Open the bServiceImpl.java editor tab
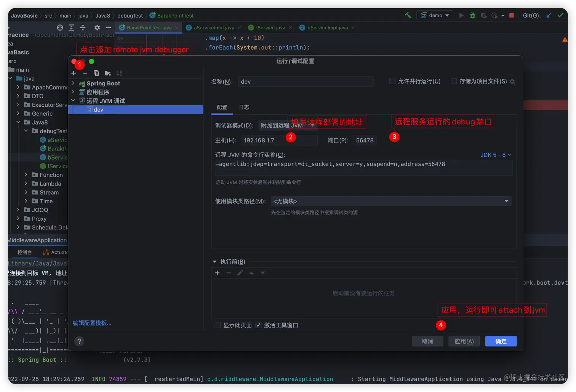 (x=327, y=28)
